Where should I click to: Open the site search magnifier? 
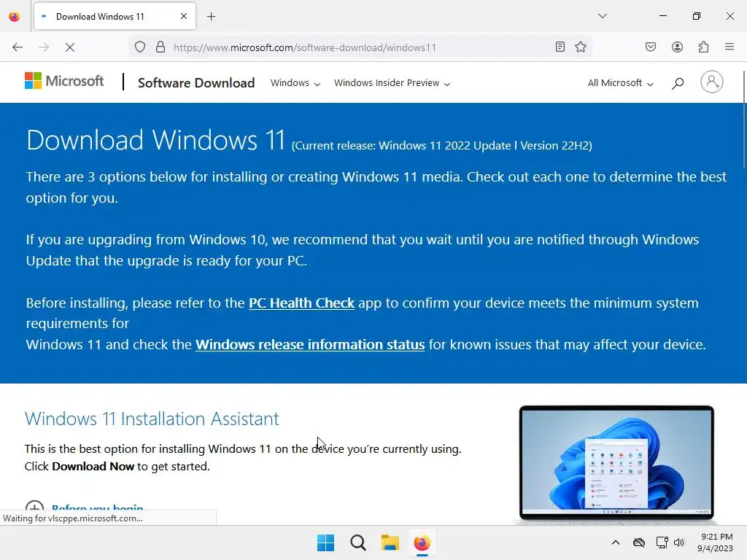pyautogui.click(x=678, y=83)
